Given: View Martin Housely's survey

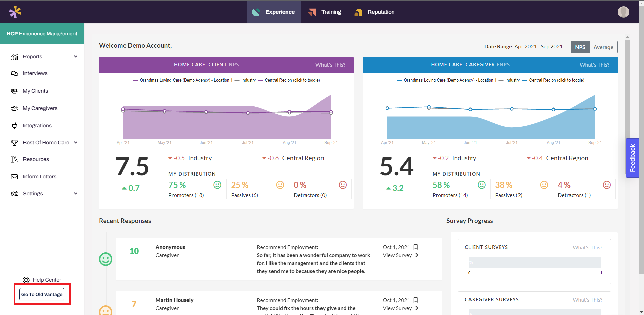Looking at the screenshot, I should [400, 308].
